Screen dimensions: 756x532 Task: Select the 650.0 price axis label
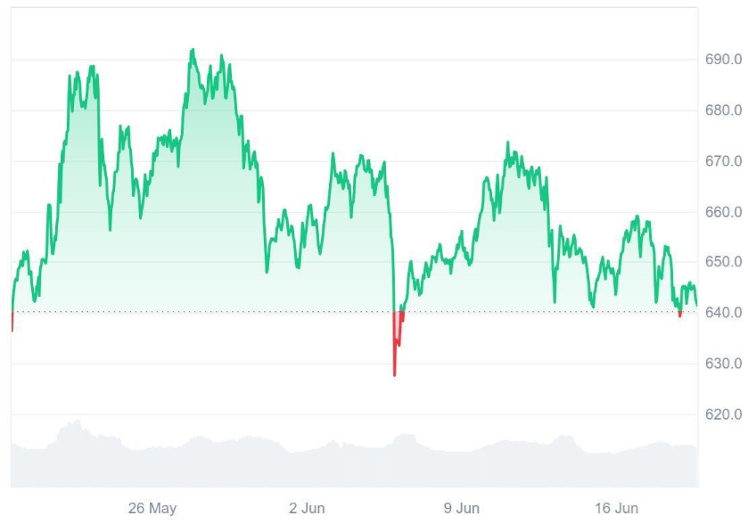pos(724,262)
